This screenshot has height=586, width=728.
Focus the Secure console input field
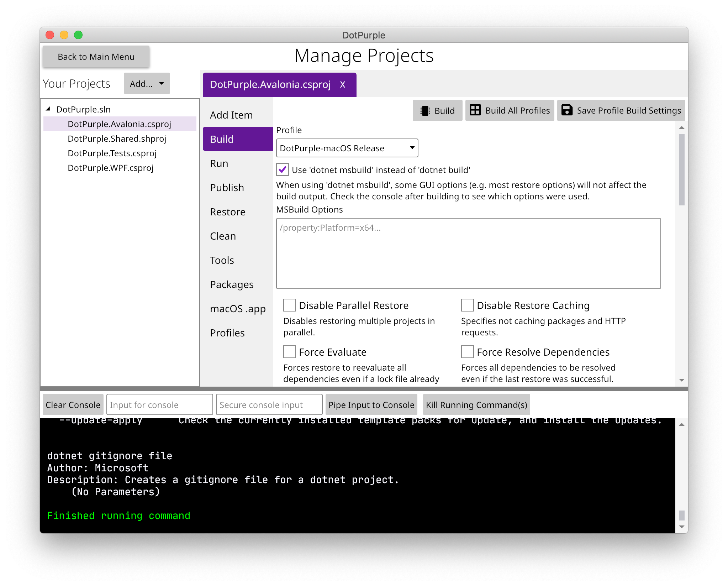(269, 405)
